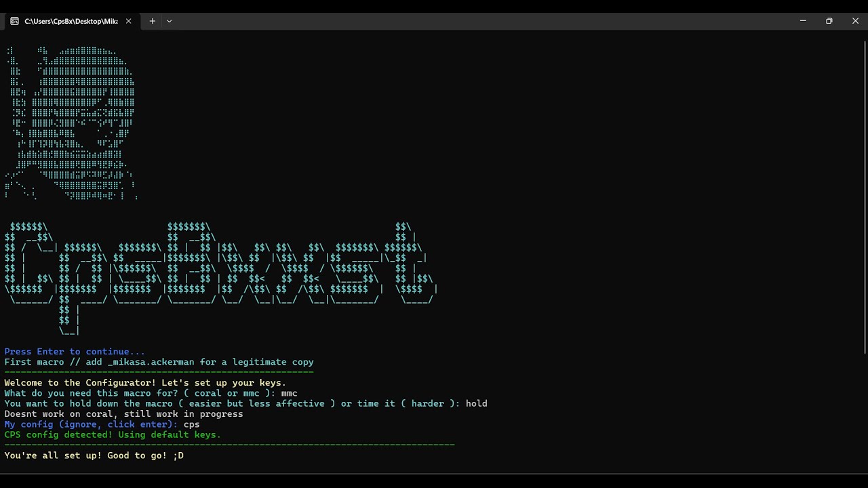Maximize or restore the terminal window
The image size is (868, 488).
point(829,21)
